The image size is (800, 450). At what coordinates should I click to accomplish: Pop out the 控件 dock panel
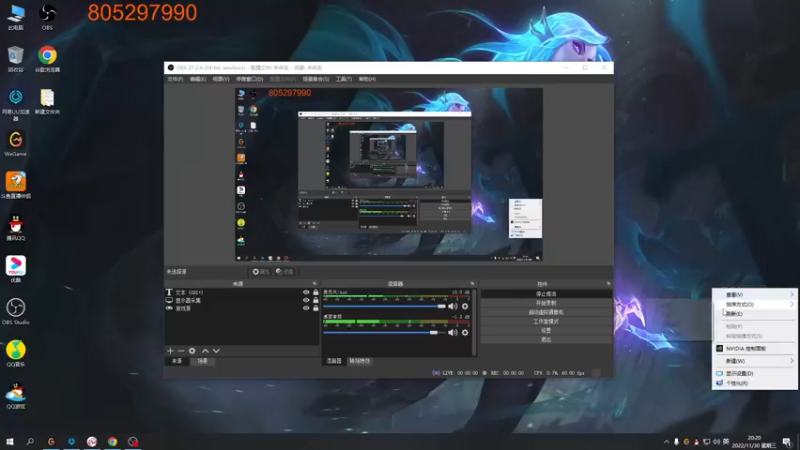(608, 284)
